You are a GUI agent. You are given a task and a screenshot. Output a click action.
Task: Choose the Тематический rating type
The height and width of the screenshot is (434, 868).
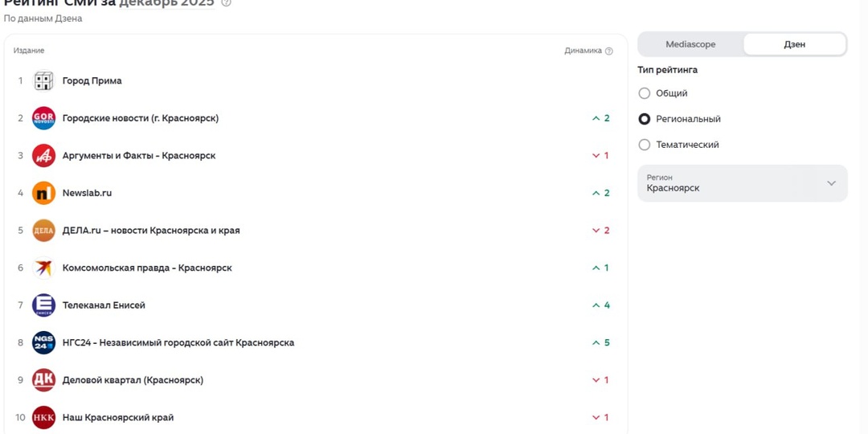tap(645, 145)
